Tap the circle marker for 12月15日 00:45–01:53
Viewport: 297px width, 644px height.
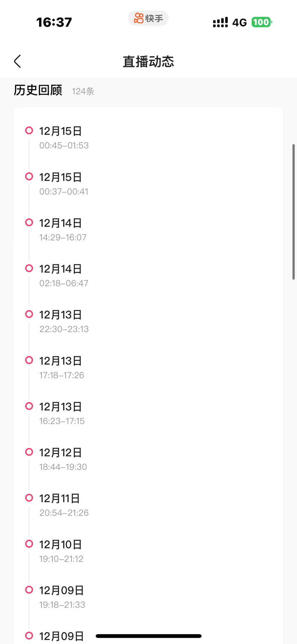[x=29, y=130]
